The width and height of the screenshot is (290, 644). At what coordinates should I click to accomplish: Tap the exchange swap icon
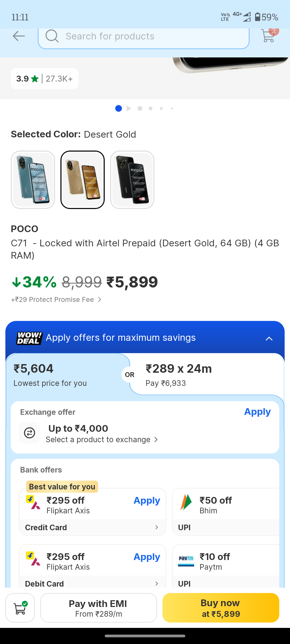pos(30,433)
